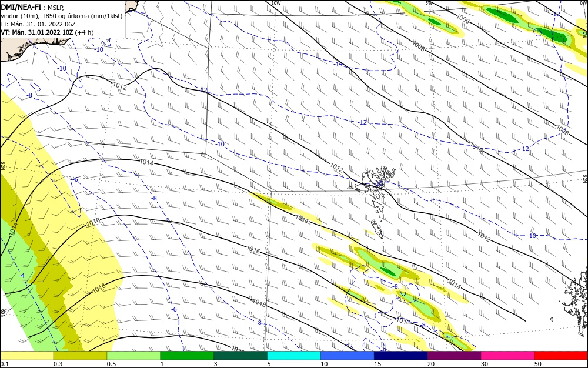Click the 'VT: Mán. 31.01.2022 10Z (+4 h)' line
Image resolution: width=588 pixels, height=368 pixels.
click(x=47, y=32)
